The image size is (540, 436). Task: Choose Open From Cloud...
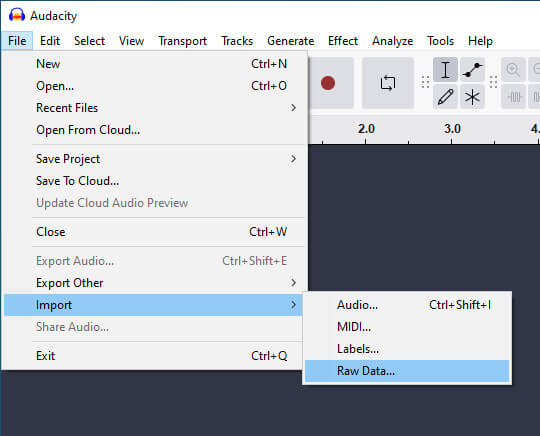154,130
